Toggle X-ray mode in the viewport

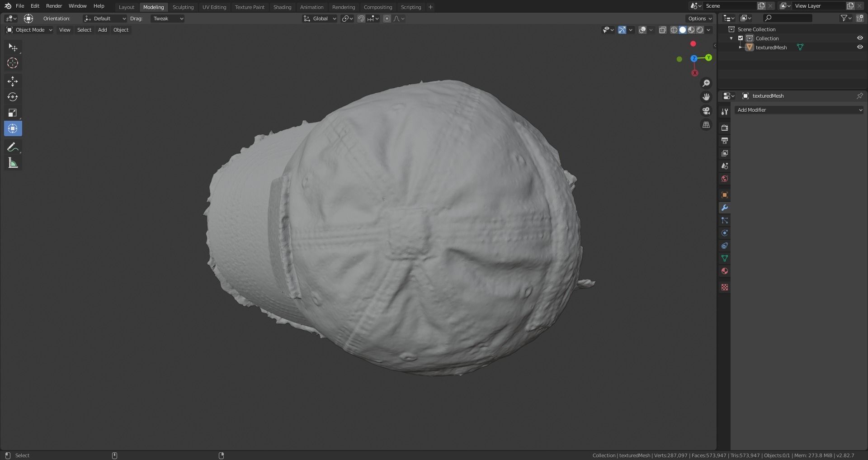pyautogui.click(x=663, y=30)
